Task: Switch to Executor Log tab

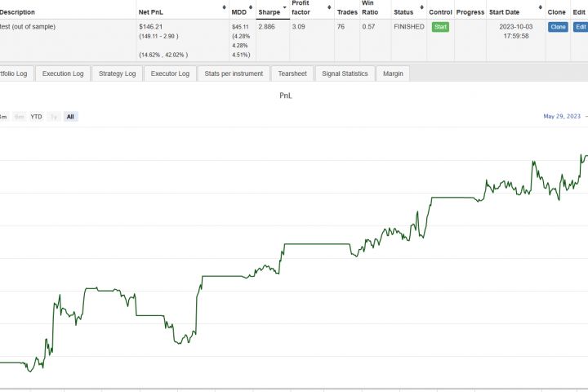Action: point(170,73)
